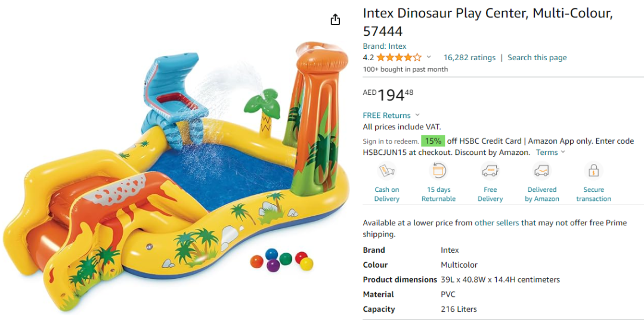The image size is (644, 326).
Task: Expand the rating breakdown chevron
Action: pos(429,57)
